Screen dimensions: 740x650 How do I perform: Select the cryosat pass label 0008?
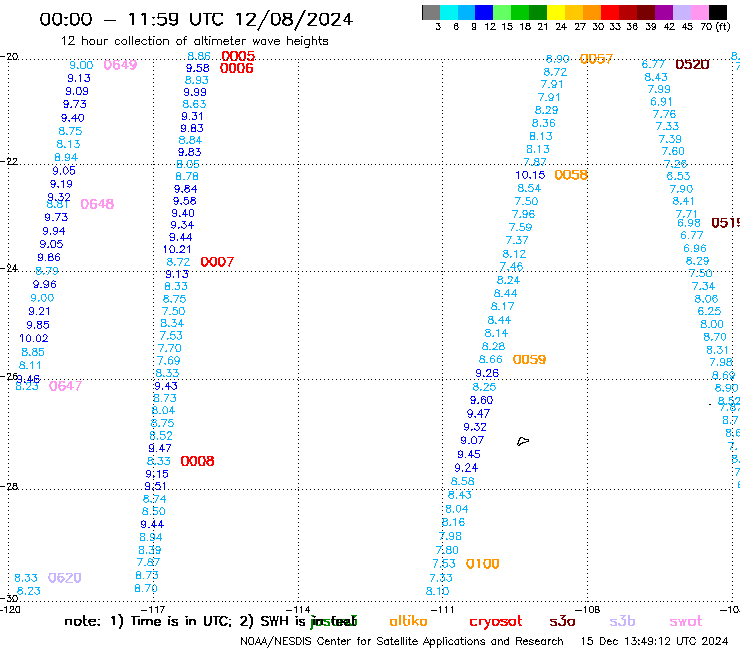tap(197, 461)
